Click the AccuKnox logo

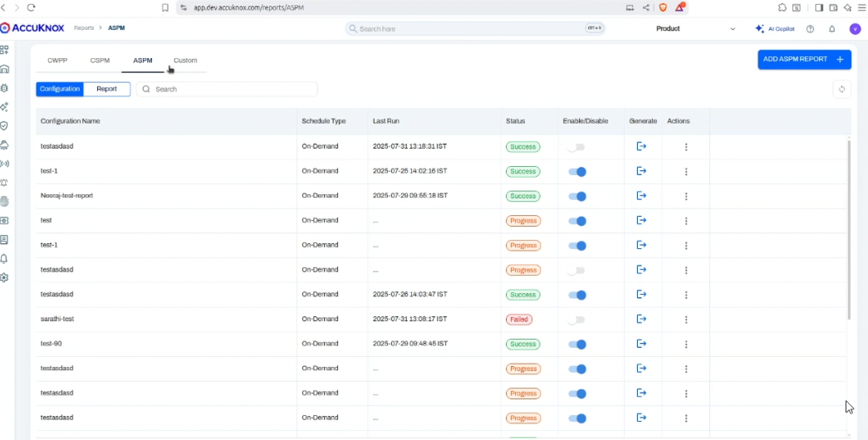32,28
